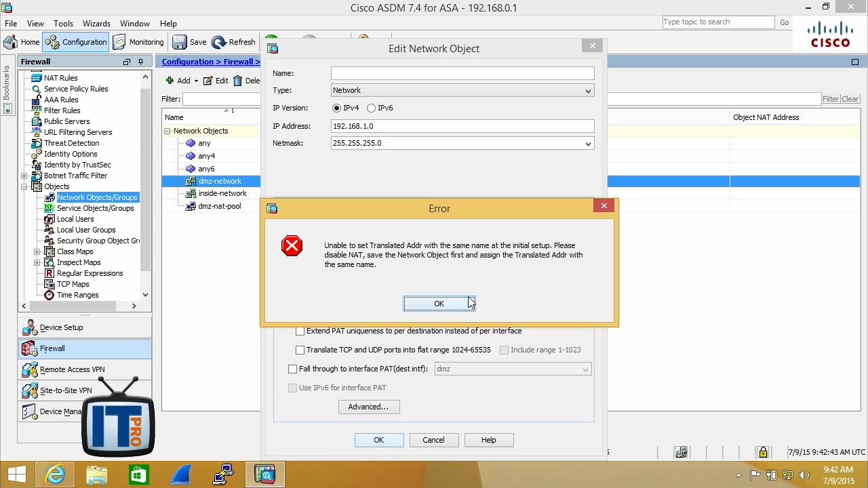Screen dimensions: 868x488
Task: Select NAT Rules in Firewall tree
Action: pos(60,78)
